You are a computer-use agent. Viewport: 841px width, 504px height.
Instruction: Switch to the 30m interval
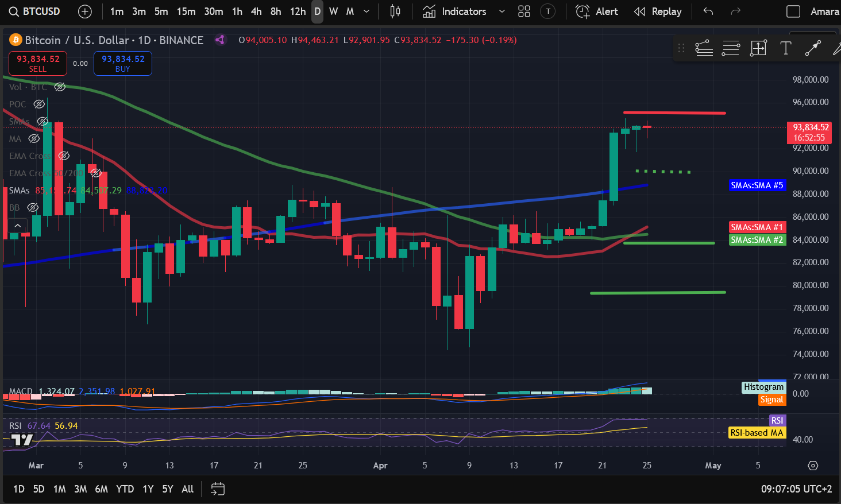(x=214, y=11)
